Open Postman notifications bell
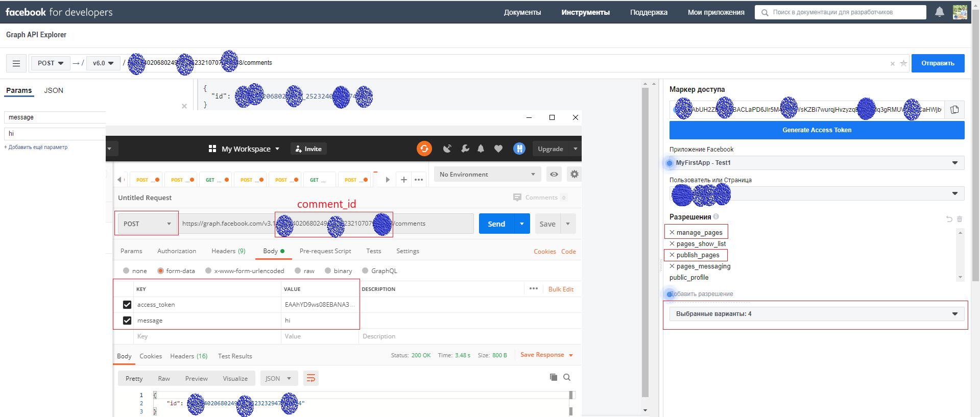 [x=481, y=149]
